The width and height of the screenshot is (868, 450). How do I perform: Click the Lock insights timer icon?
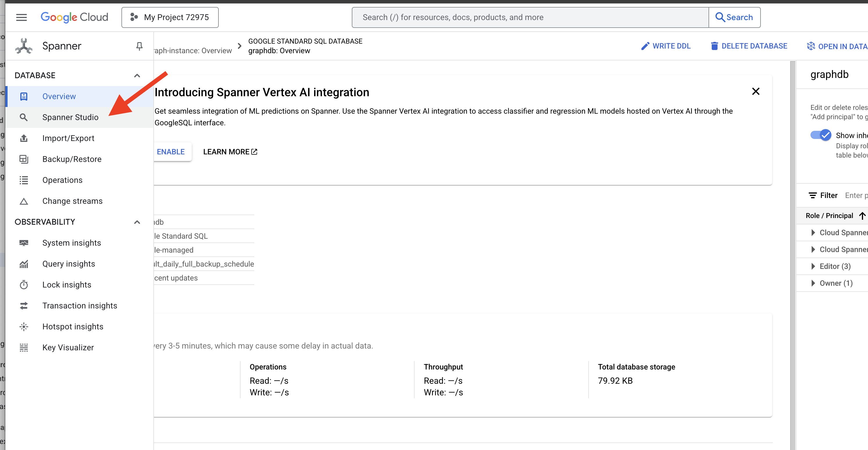click(24, 285)
